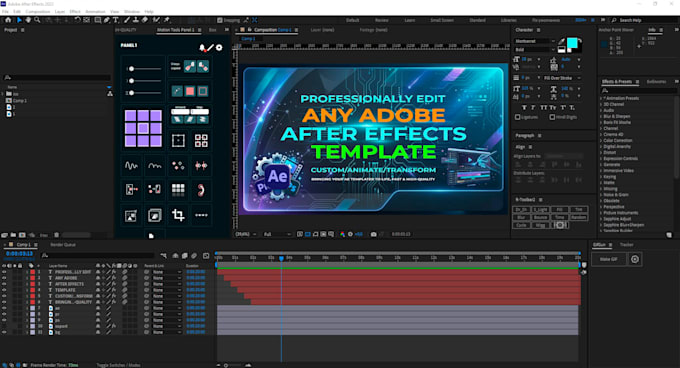Toggle visibility of the bg layer
This screenshot has width=680, height=368.
(x=4, y=332)
